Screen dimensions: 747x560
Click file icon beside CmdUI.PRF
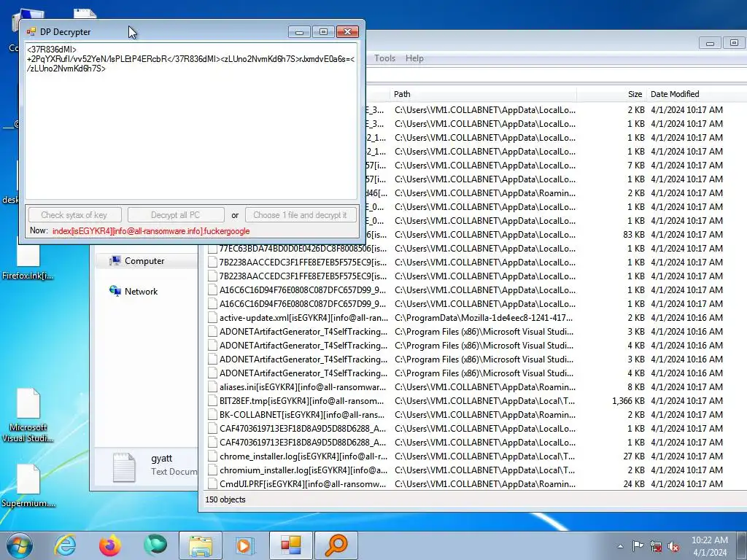(x=212, y=484)
